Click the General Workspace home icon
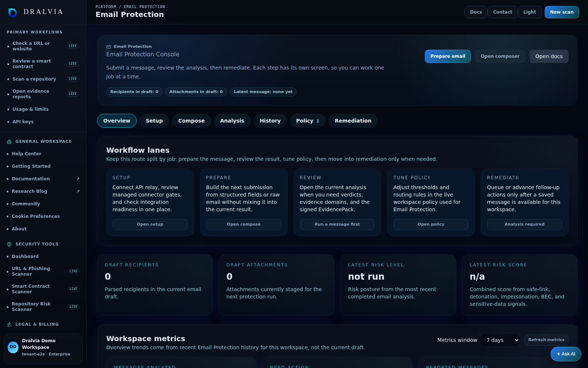Screen dimensions: 588x368 click(9, 142)
